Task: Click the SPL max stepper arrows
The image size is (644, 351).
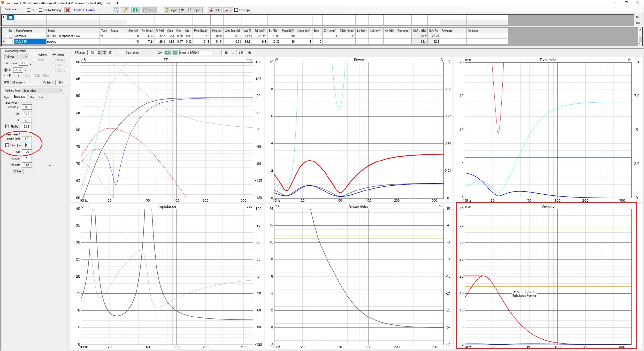Action: coord(99,53)
